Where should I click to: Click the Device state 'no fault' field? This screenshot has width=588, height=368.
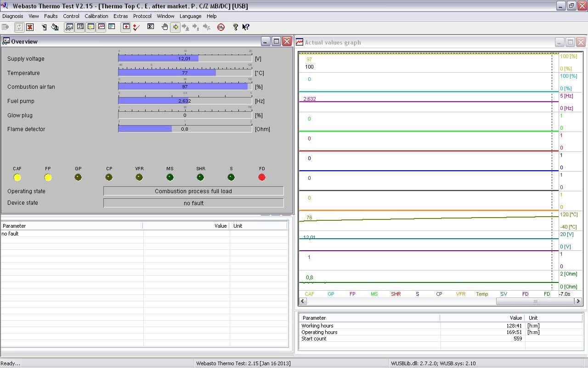pos(193,203)
